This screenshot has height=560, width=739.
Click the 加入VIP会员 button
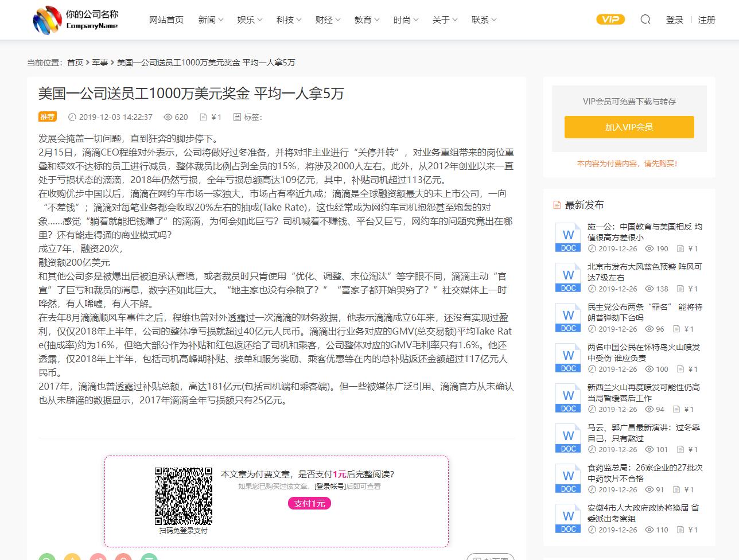629,127
